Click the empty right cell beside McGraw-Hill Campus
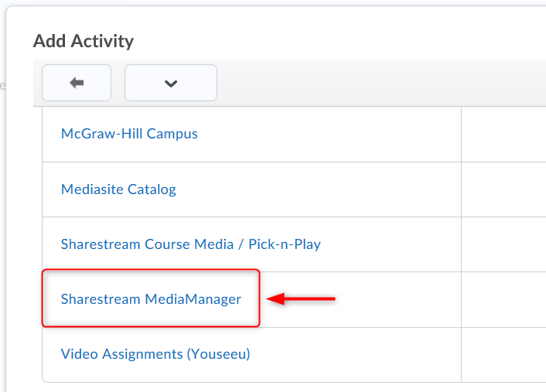This screenshot has height=392, width=546. pos(503,134)
